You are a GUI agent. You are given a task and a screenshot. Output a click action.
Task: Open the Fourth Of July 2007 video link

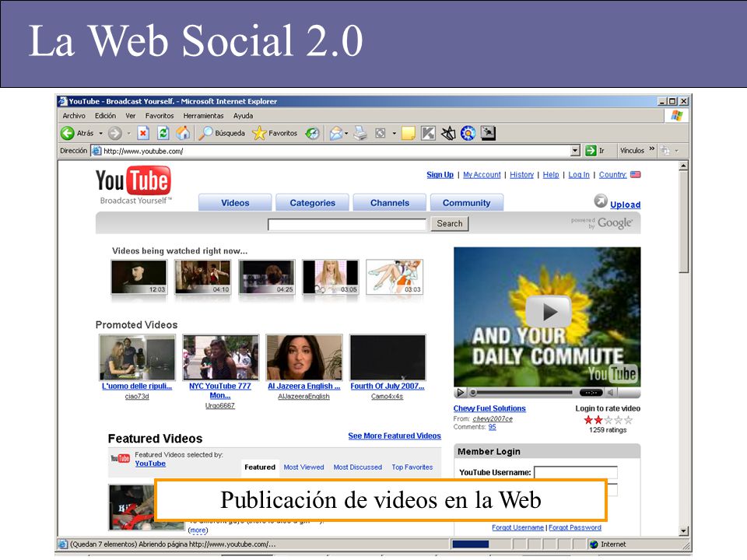(388, 387)
